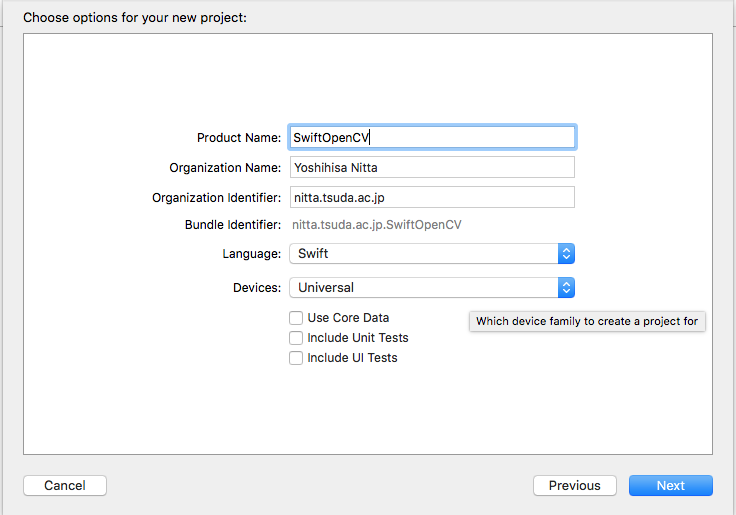Click the "Choose options for your new project" heading
This screenshot has width=736, height=515.
[x=134, y=17]
